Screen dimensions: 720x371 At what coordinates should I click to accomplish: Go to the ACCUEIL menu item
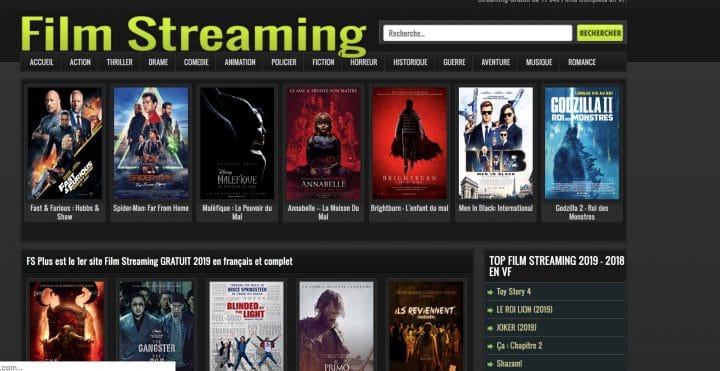tap(42, 62)
